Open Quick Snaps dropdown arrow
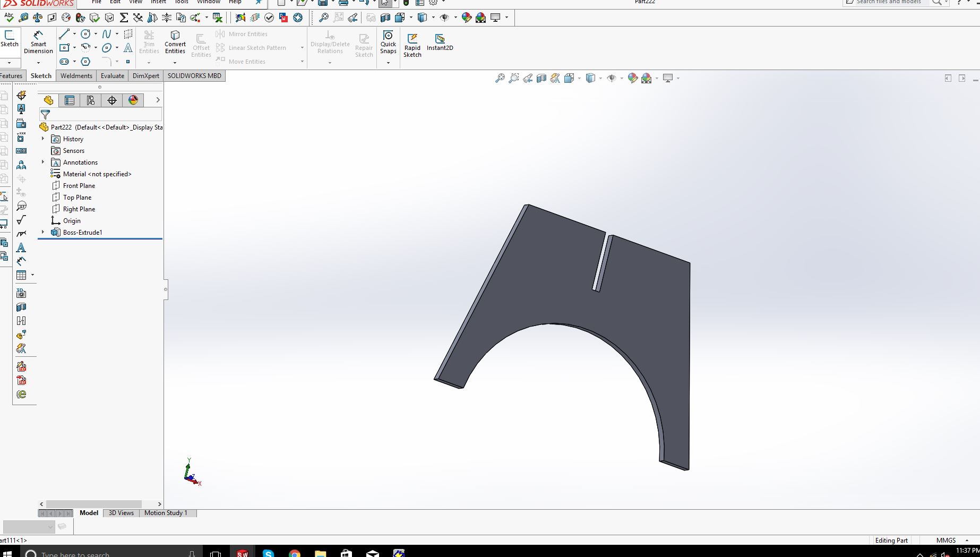 tap(388, 63)
